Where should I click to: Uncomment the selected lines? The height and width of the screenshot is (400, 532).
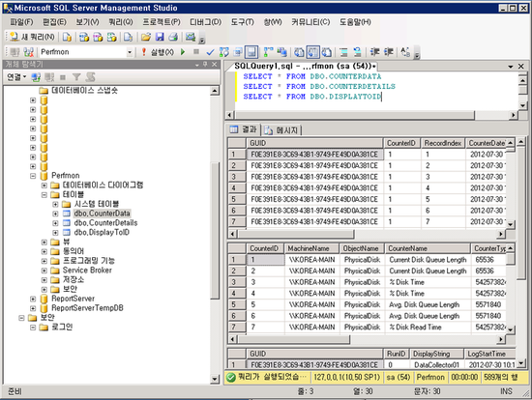point(357,52)
